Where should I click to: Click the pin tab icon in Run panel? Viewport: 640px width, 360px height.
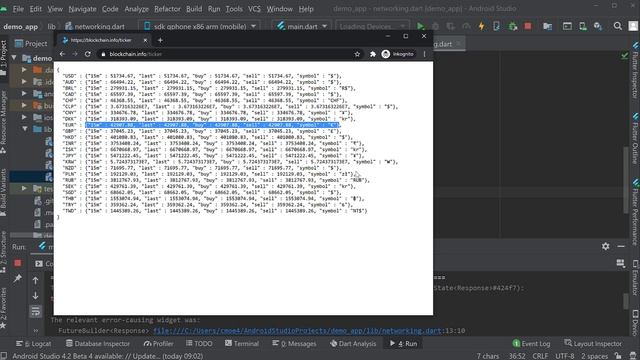(x=18, y=279)
